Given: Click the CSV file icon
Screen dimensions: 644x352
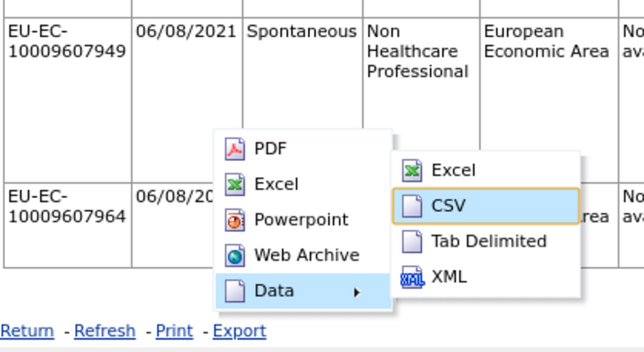Looking at the screenshot, I should click(412, 206).
